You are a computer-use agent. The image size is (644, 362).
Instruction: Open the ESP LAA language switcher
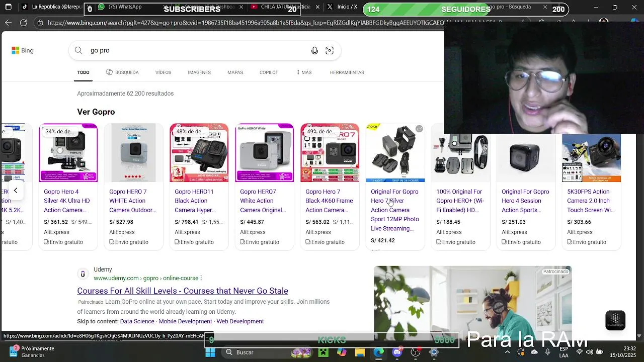pyautogui.click(x=564, y=352)
